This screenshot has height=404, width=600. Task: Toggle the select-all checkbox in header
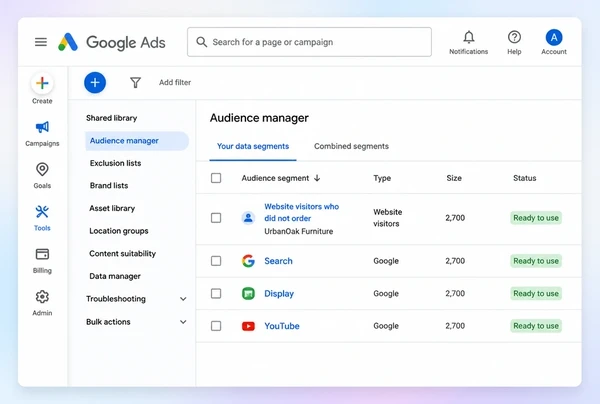point(216,178)
